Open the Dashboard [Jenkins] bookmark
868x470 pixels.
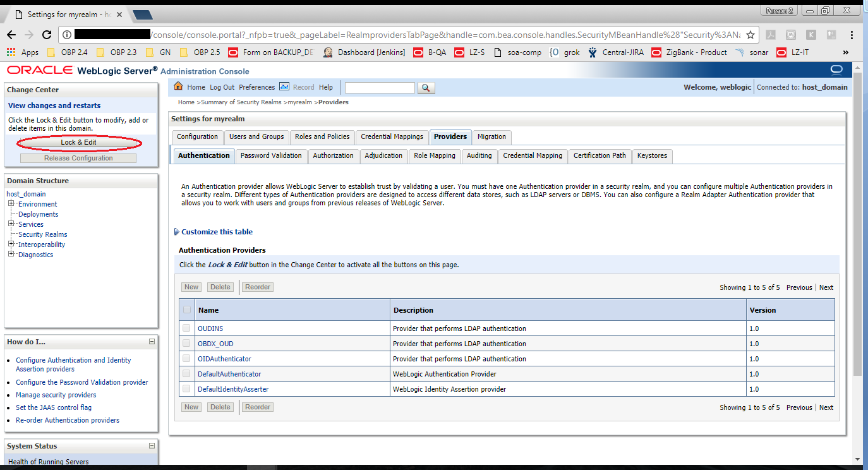pyautogui.click(x=365, y=52)
